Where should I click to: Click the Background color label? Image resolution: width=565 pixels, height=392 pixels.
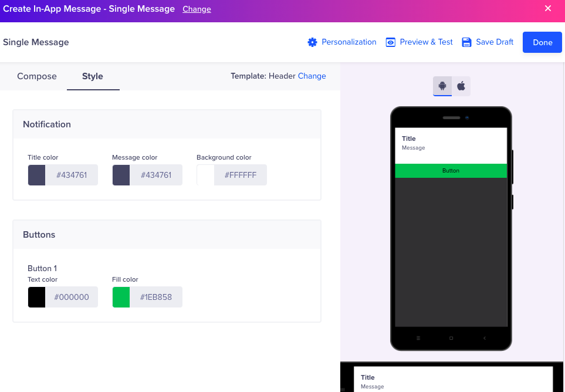pyautogui.click(x=224, y=157)
